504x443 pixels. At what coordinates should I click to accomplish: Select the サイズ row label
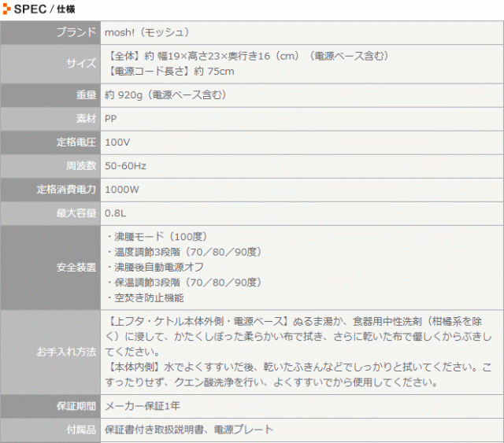coord(81,64)
